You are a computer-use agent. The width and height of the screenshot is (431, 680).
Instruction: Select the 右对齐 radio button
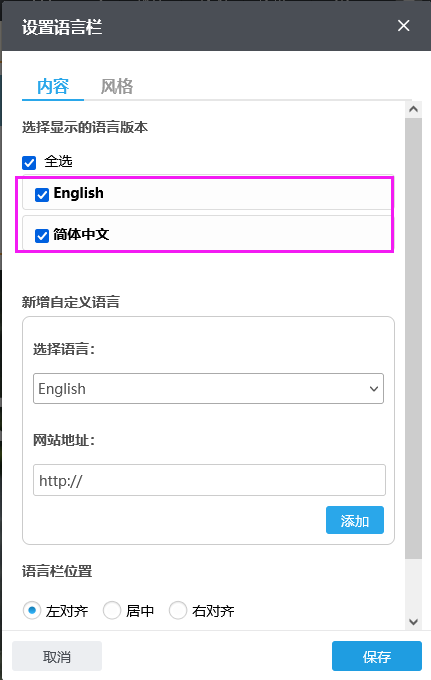pos(178,611)
